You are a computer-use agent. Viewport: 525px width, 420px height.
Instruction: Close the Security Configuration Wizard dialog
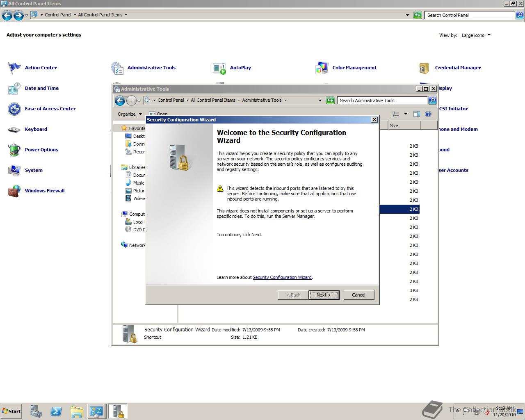(374, 120)
